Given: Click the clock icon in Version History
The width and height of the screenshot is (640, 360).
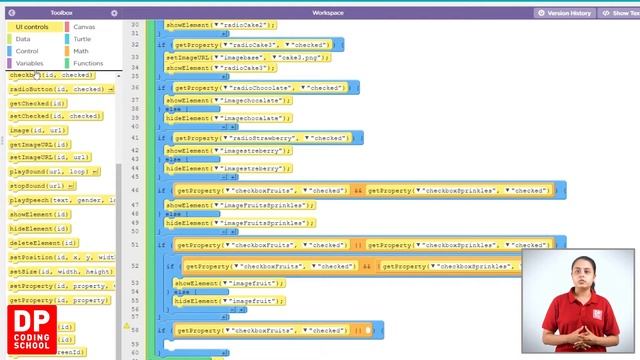Looking at the screenshot, I should pyautogui.click(x=541, y=13).
